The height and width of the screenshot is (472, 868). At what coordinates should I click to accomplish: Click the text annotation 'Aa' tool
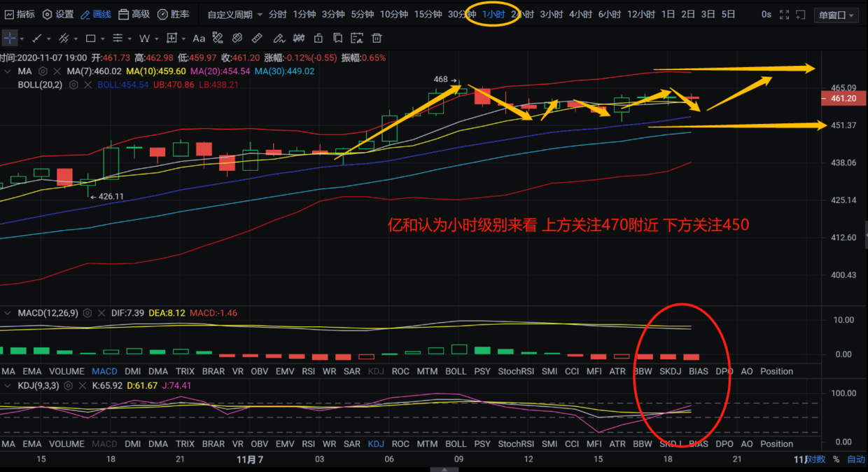(x=199, y=38)
